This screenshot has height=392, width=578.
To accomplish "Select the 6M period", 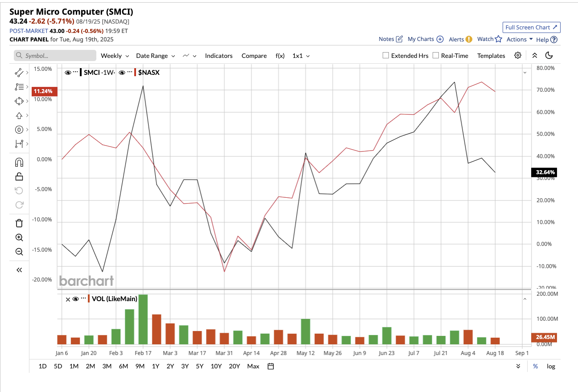I will [x=124, y=366].
